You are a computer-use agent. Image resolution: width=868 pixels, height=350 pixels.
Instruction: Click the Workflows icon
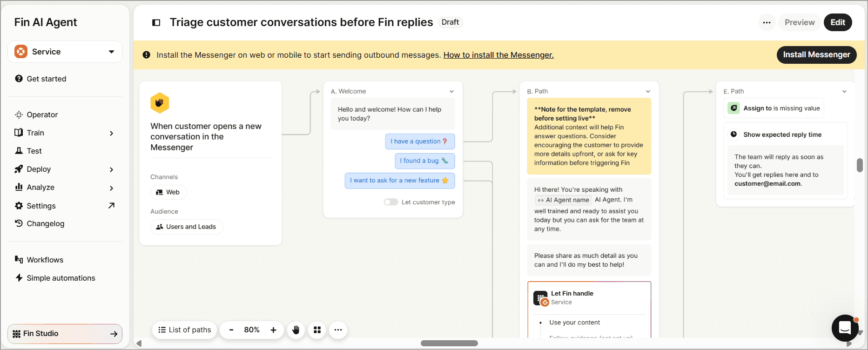(19, 260)
